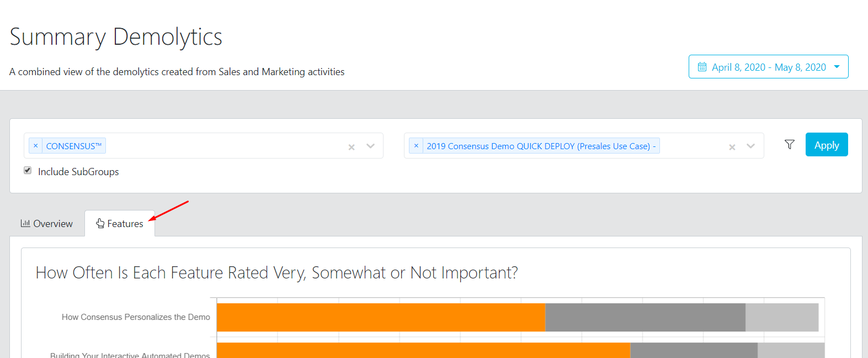Click the hand pointer icon on Features tab
868x358 pixels.
coord(100,223)
